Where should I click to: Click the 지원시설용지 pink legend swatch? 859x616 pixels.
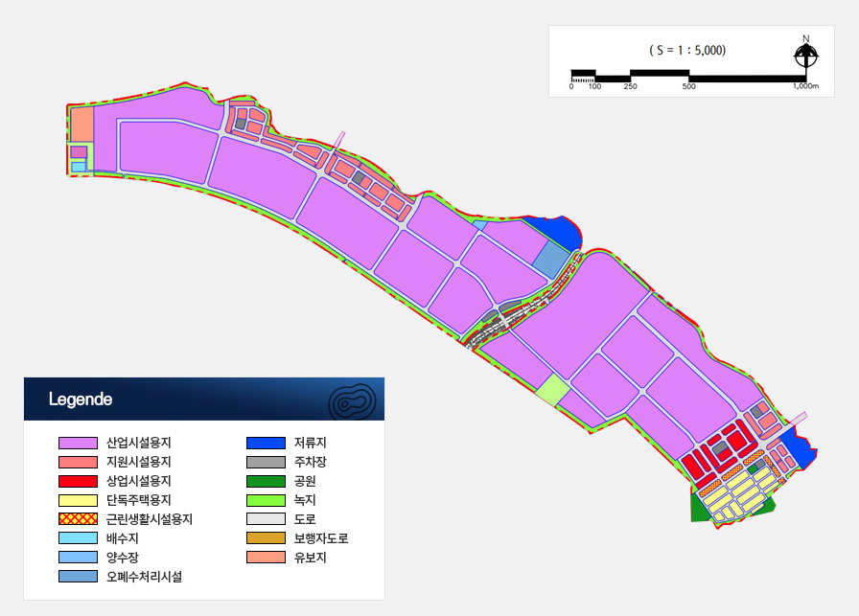(78, 462)
